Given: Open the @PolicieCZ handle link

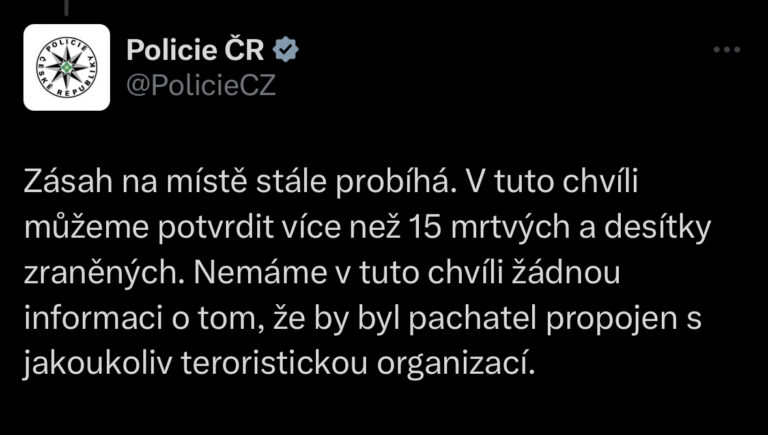Looking at the screenshot, I should [200, 85].
